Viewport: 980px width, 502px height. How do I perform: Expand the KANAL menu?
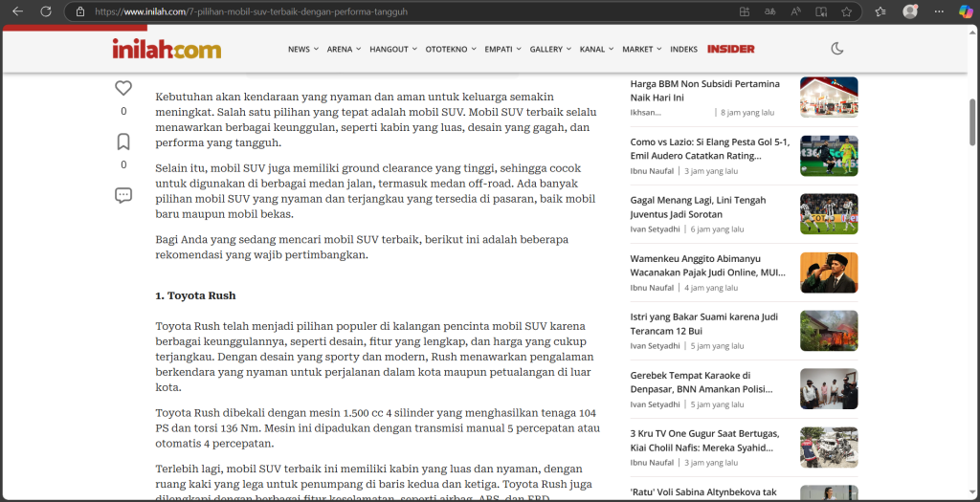pyautogui.click(x=597, y=50)
